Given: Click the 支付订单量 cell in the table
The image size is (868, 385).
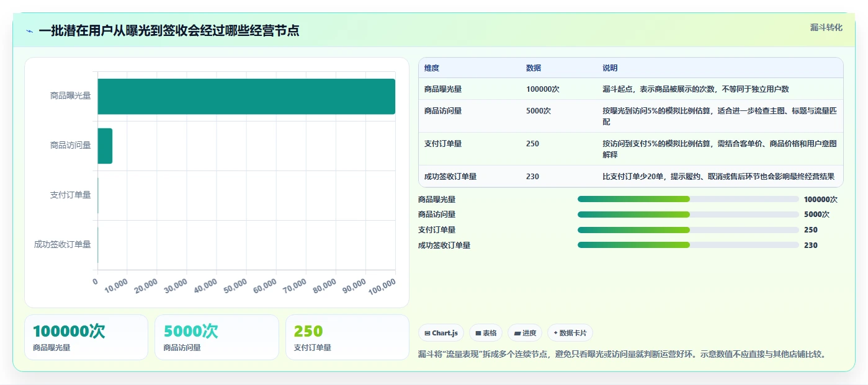Looking at the screenshot, I should [x=443, y=144].
